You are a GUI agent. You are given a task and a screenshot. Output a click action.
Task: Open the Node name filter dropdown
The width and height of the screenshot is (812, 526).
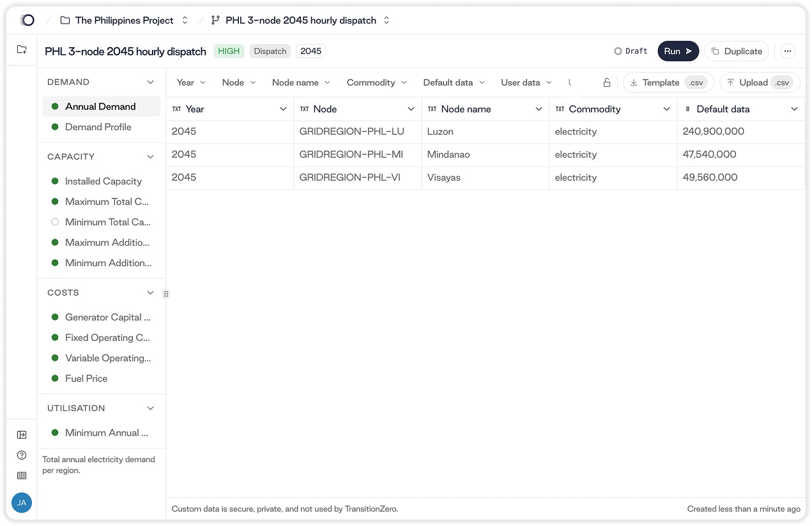[301, 82]
